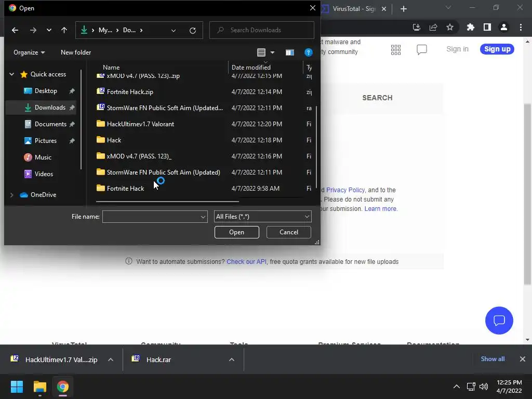Open VirusTotal chat bubble button
This screenshot has width=532, height=399.
(x=499, y=320)
